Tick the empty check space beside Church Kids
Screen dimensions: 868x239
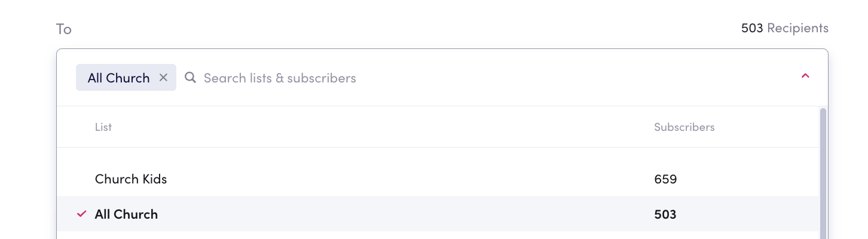[x=82, y=179]
